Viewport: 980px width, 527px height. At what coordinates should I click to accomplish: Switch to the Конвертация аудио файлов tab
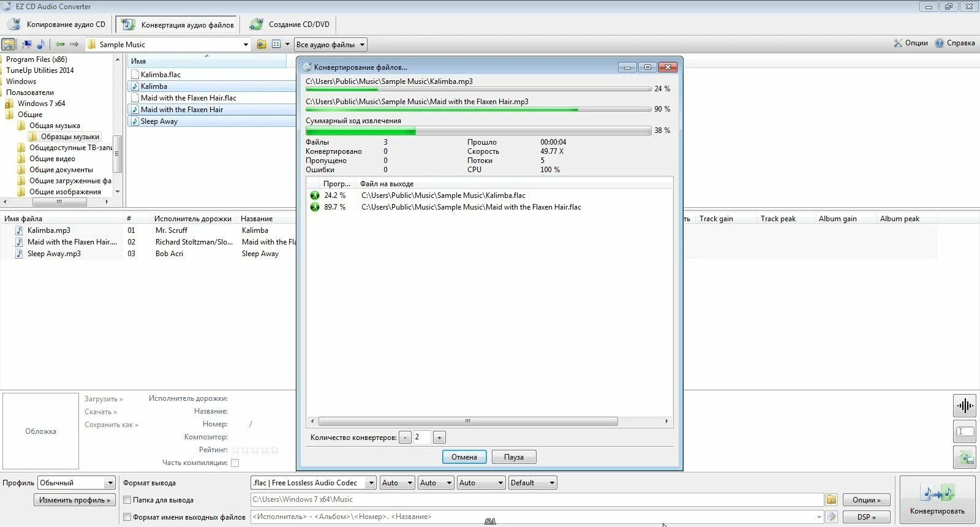pyautogui.click(x=177, y=25)
